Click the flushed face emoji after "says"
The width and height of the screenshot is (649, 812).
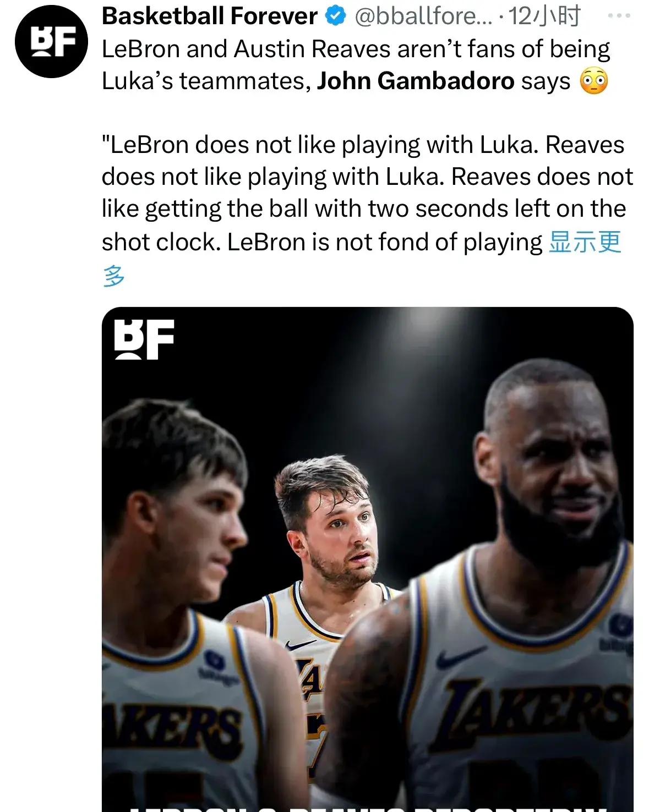[593, 82]
